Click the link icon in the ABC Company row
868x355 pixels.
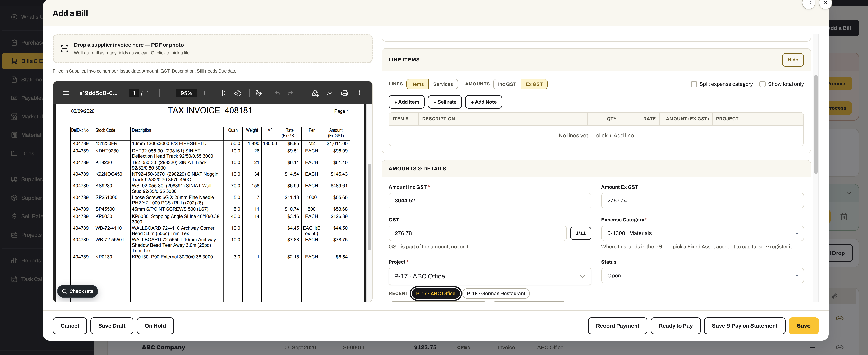840,347
